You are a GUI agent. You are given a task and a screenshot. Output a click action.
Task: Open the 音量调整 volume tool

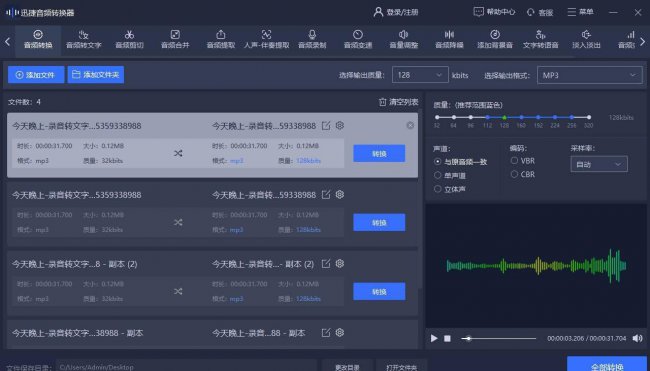pyautogui.click(x=403, y=40)
